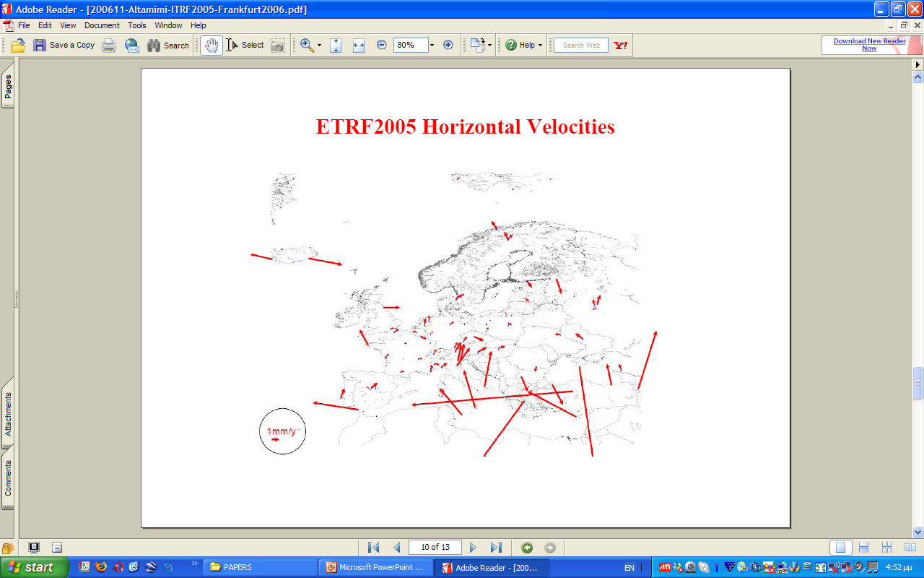Click Previous View green arrow

coord(527,547)
